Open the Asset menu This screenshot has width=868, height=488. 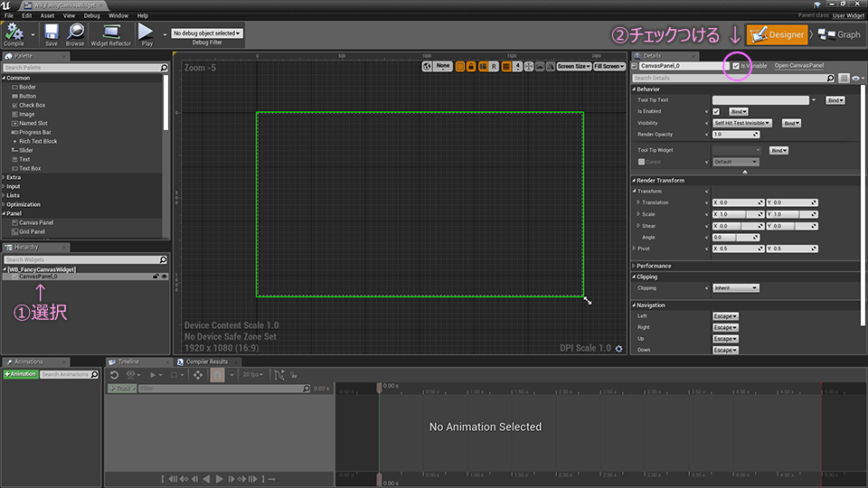click(47, 16)
